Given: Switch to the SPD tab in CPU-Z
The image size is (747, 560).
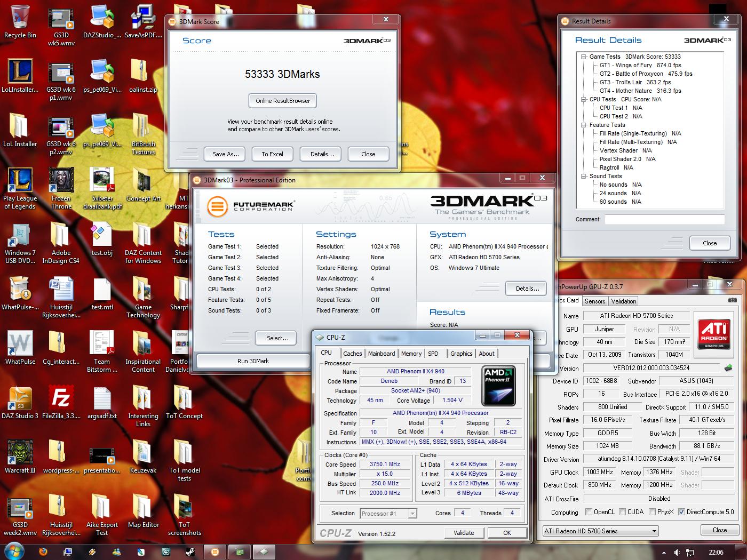Looking at the screenshot, I should tap(433, 354).
